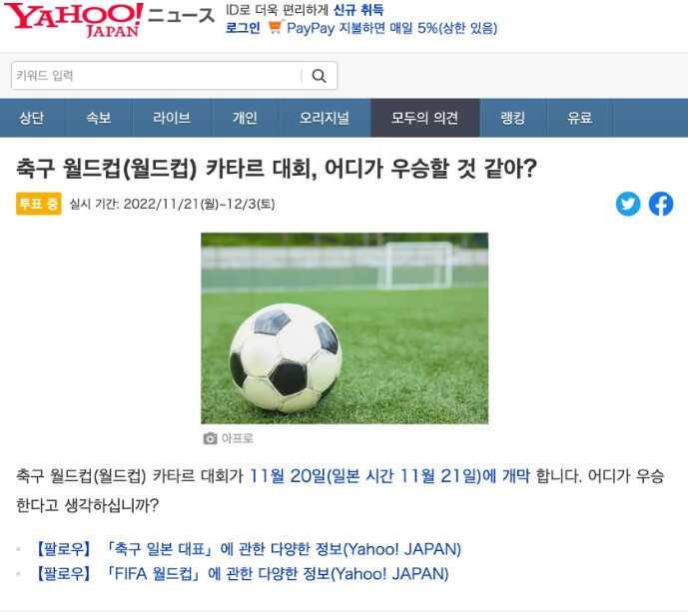
Task: Select the 개인 tab
Action: [x=245, y=118]
